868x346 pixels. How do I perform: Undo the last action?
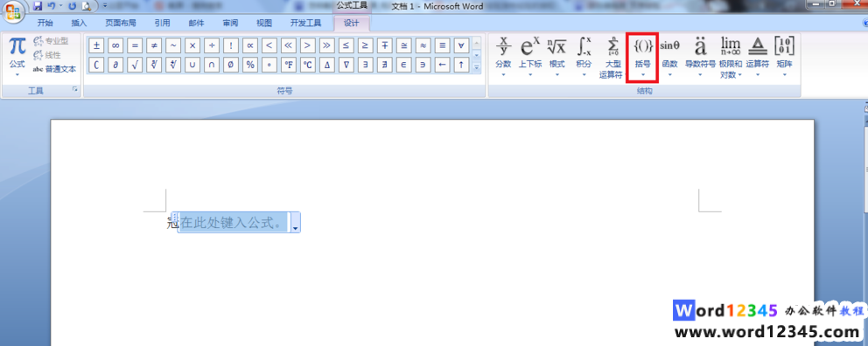pyautogui.click(x=52, y=6)
